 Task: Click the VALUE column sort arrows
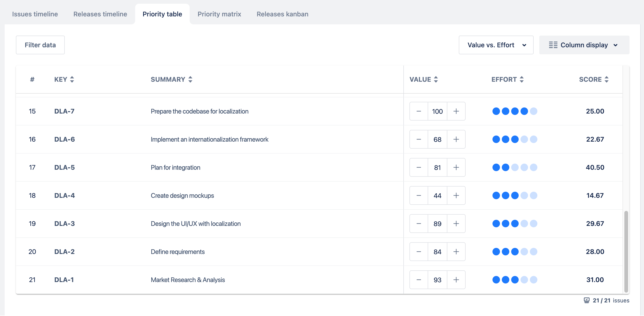436,79
